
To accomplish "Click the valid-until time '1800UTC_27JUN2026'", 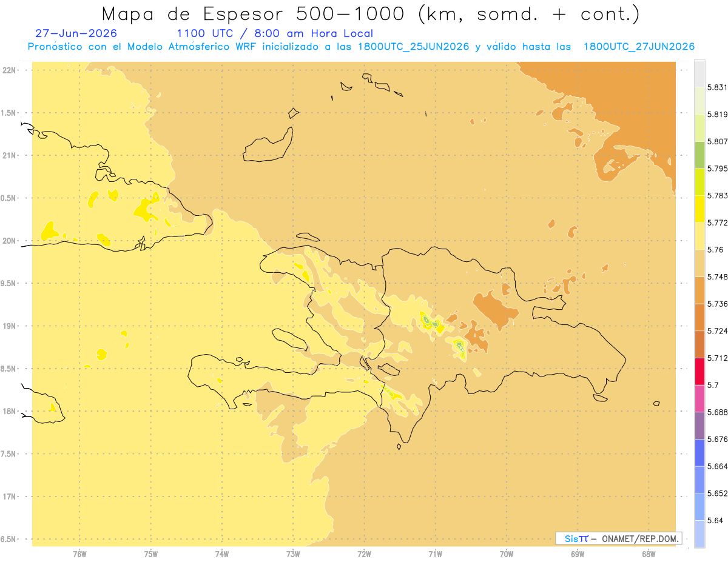I will point(639,47).
